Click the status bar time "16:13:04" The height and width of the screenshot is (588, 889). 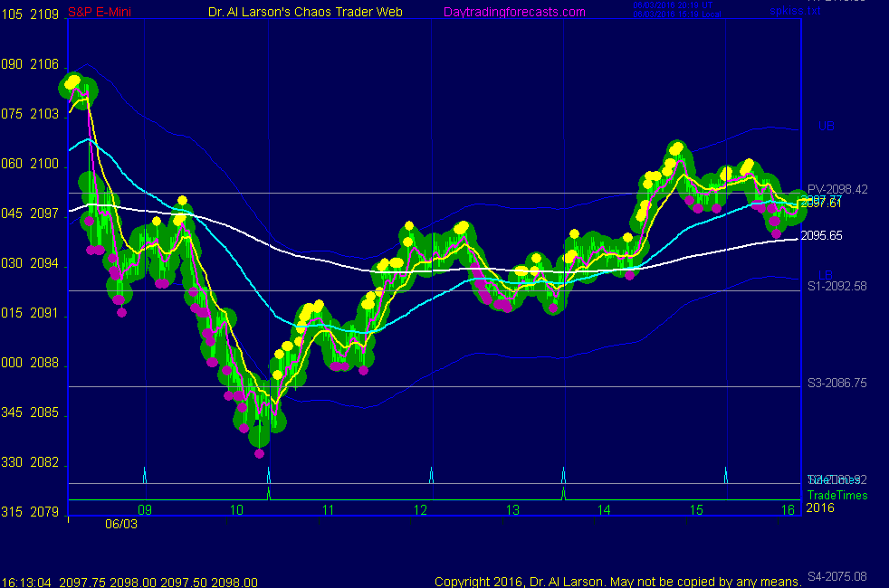[x=26, y=582]
